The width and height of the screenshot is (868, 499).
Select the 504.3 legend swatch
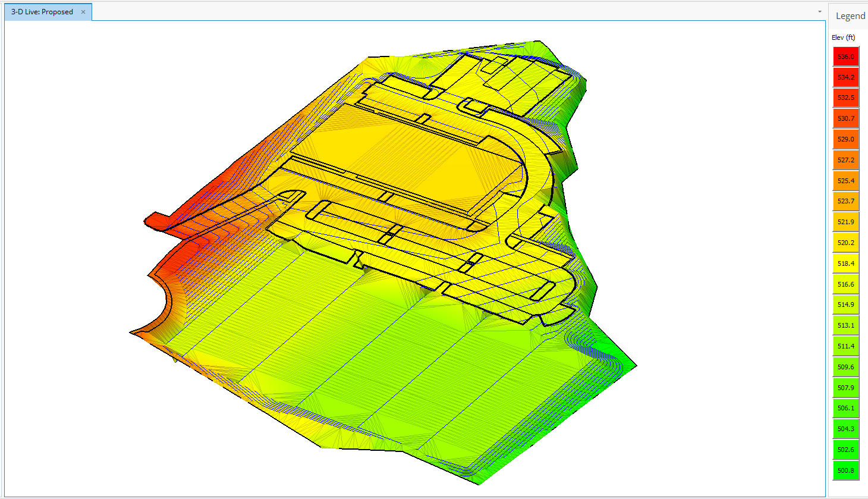(845, 428)
